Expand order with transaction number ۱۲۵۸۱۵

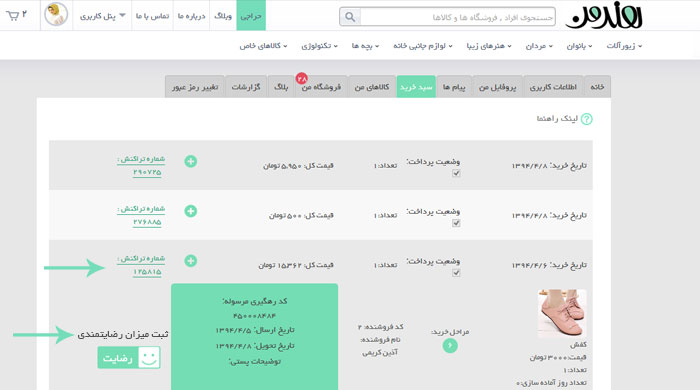tap(191, 261)
